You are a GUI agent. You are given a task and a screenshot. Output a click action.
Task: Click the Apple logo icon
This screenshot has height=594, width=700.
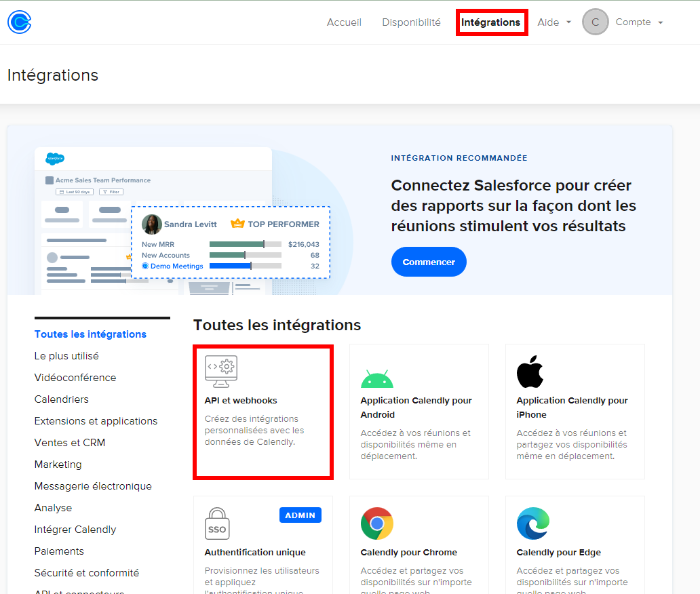(x=530, y=372)
